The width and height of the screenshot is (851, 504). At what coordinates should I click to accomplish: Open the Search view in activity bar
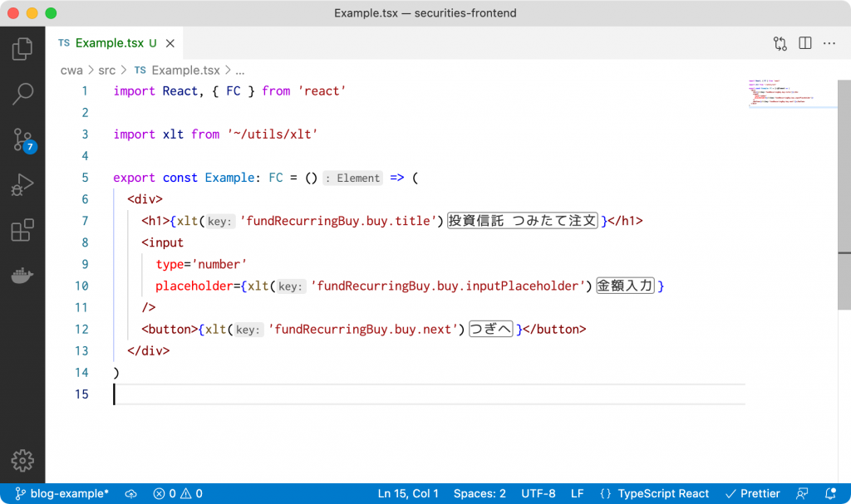pos(22,94)
